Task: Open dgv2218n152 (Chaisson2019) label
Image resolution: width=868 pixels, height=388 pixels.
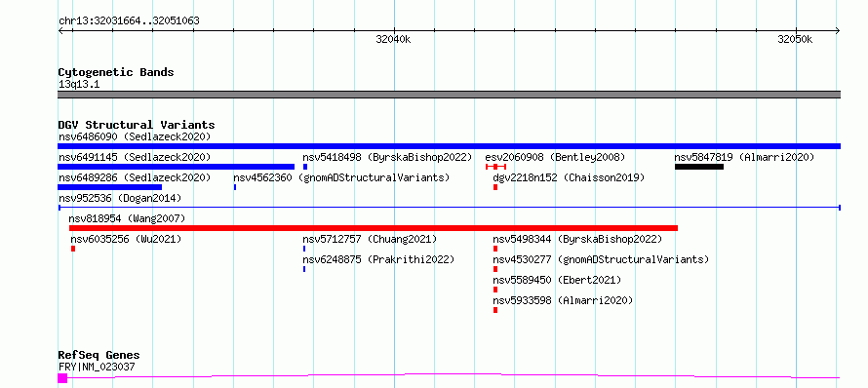Action: [x=569, y=177]
